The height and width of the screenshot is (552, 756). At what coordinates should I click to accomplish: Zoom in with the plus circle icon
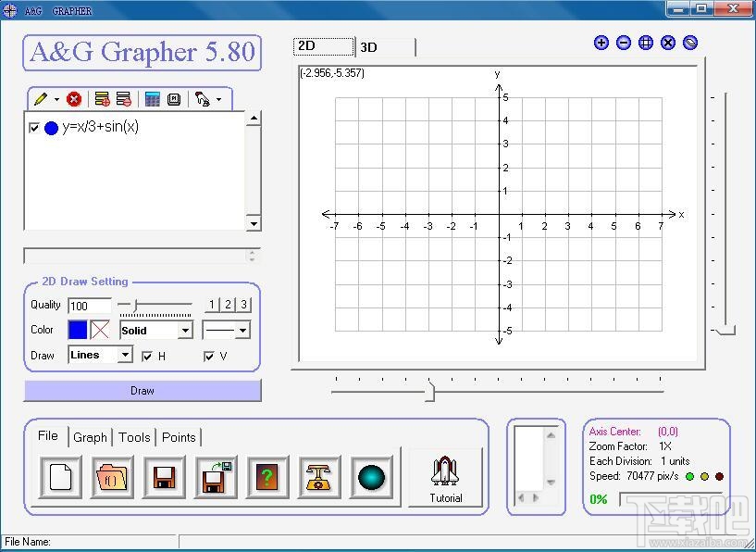pyautogui.click(x=601, y=43)
